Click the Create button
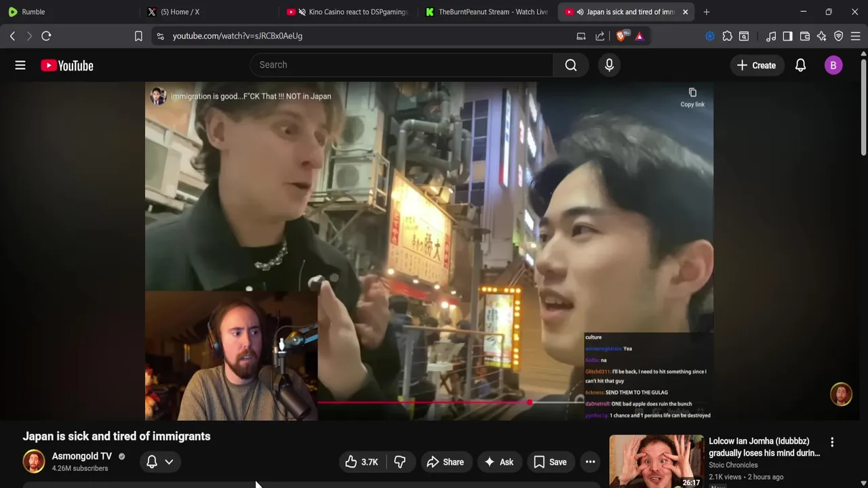This screenshot has width=868, height=488. click(x=756, y=65)
